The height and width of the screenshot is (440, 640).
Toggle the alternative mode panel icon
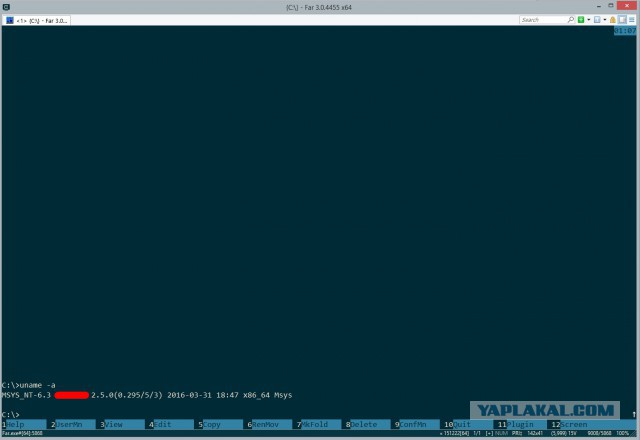click(x=622, y=20)
